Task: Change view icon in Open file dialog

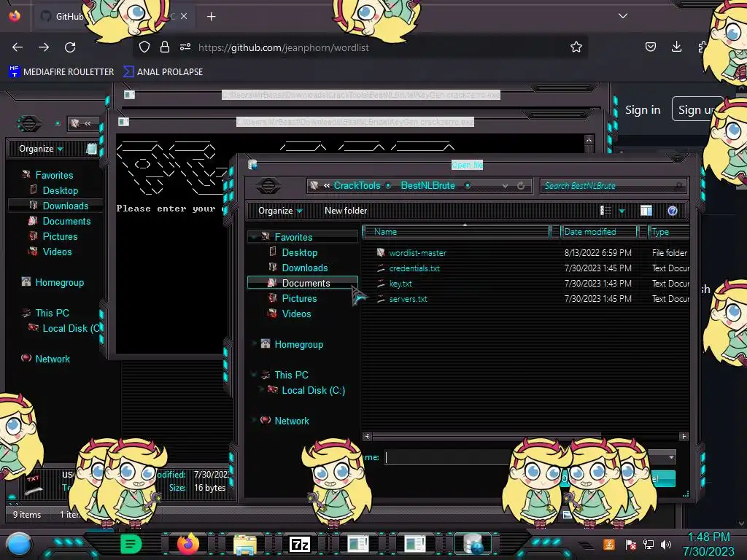Action: click(x=605, y=211)
